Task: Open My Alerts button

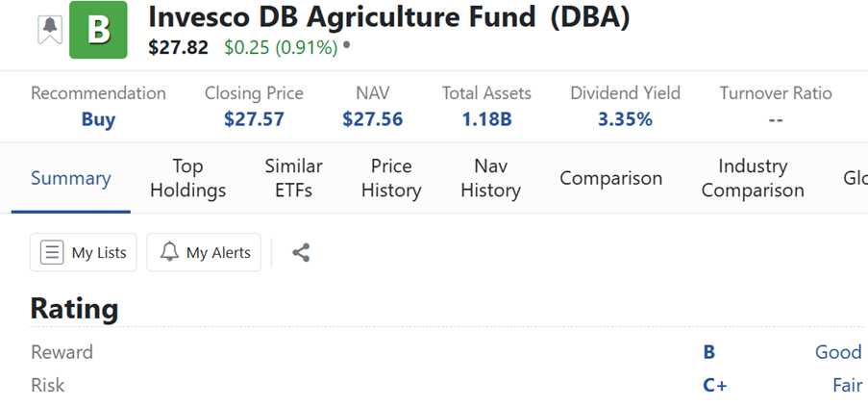Action: pyautogui.click(x=204, y=253)
